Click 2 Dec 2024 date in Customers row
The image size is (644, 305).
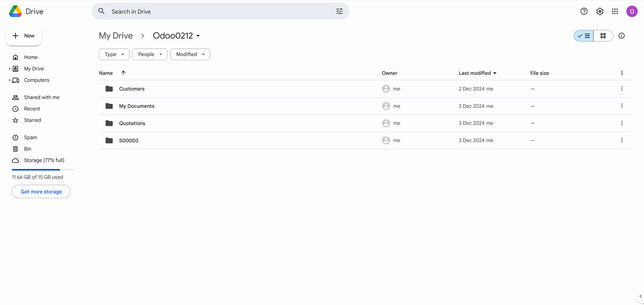(x=471, y=89)
